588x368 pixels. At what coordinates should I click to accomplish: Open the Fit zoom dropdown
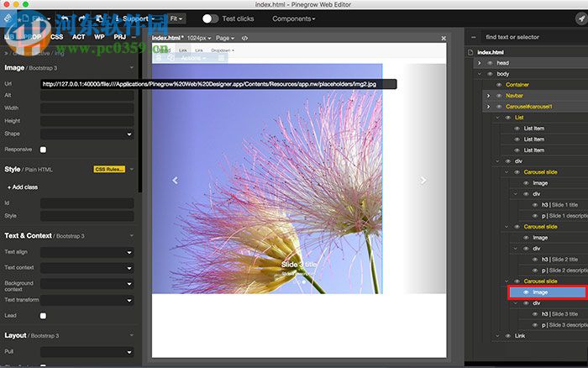pos(176,18)
